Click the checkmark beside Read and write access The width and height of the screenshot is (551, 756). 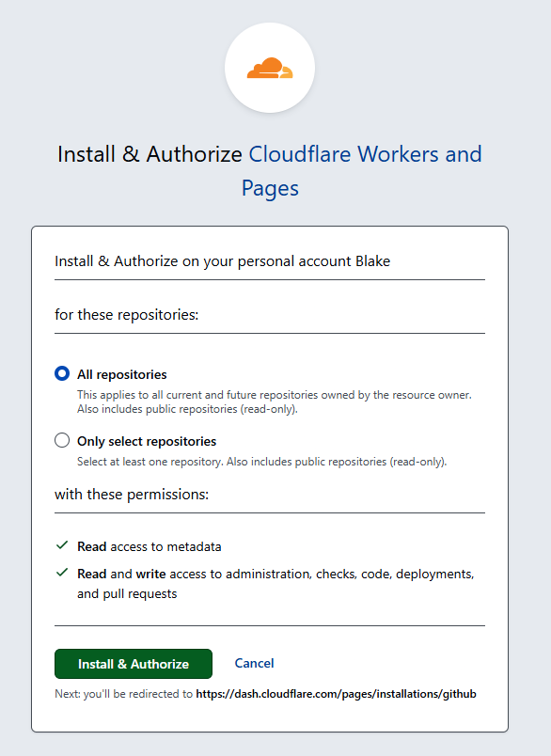tap(62, 573)
